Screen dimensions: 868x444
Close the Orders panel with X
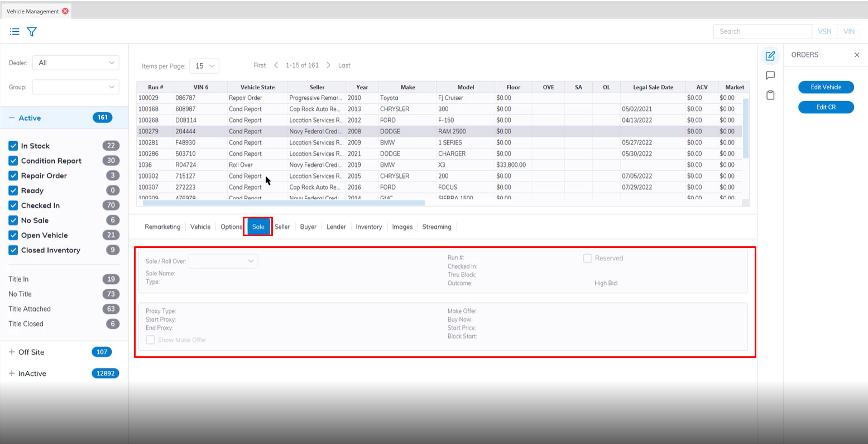tap(857, 55)
